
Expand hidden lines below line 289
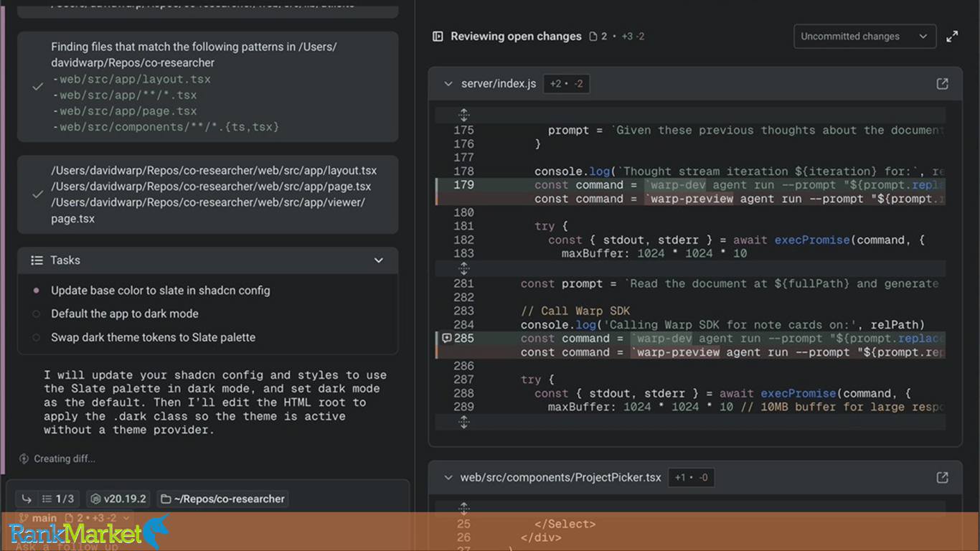pos(464,422)
